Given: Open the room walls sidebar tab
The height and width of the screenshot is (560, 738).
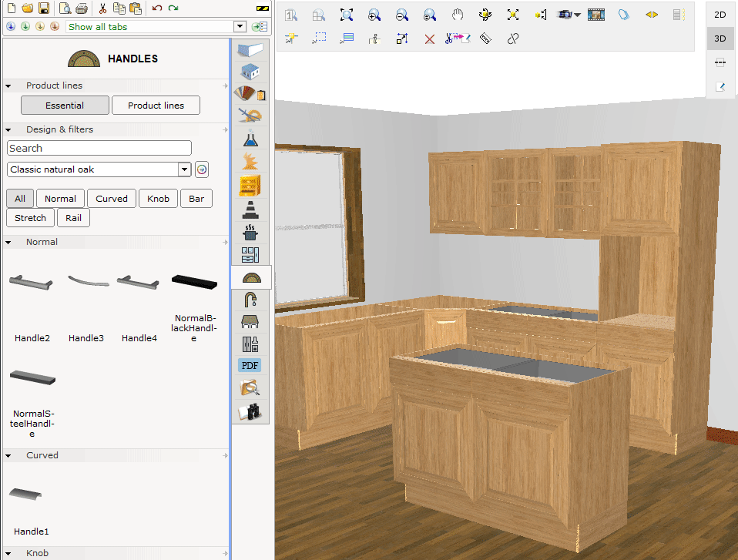Looking at the screenshot, I should [250, 49].
